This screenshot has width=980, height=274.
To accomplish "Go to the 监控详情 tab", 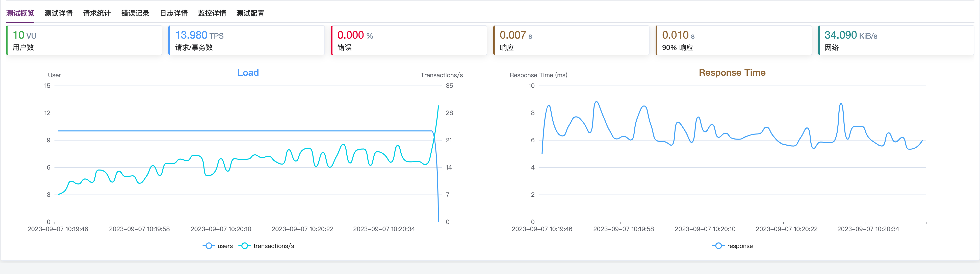I will (212, 13).
